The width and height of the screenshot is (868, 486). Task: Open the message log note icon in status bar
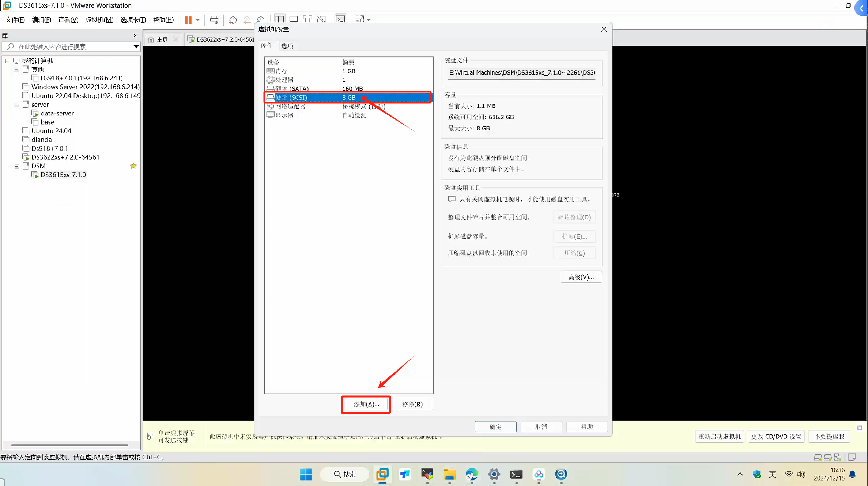pos(852,457)
